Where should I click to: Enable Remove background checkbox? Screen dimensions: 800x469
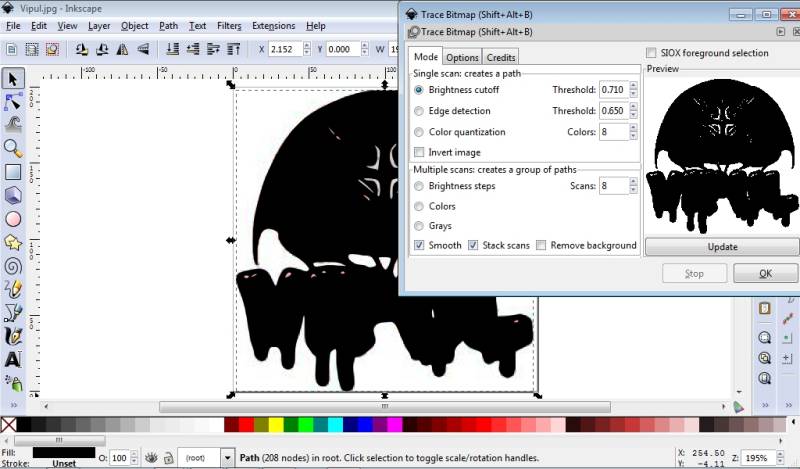pos(541,245)
